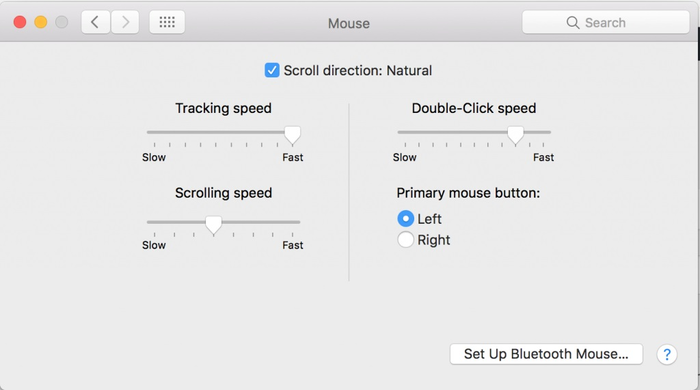Open help with the question mark button

coord(667,355)
